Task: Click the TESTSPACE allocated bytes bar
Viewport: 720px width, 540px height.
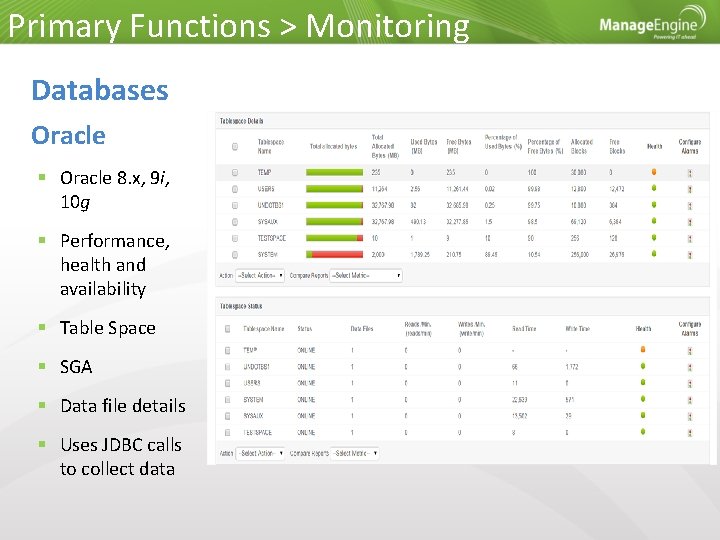Action: (x=335, y=238)
